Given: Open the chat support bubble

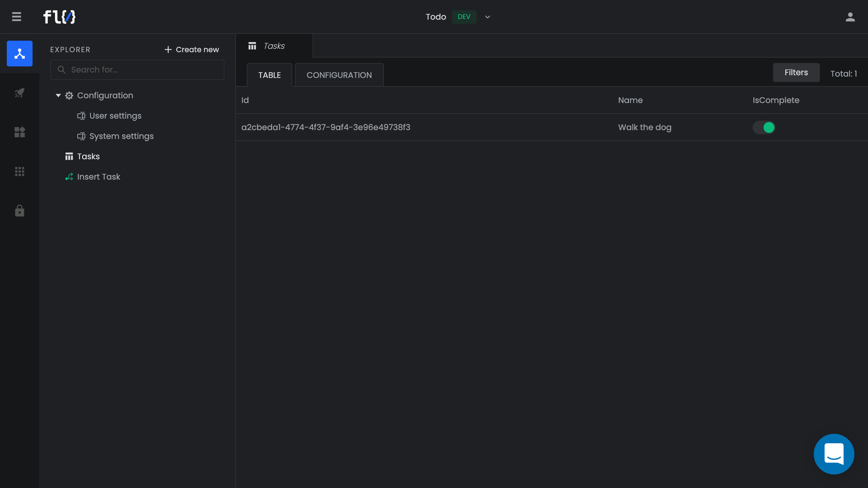Looking at the screenshot, I should [x=834, y=454].
